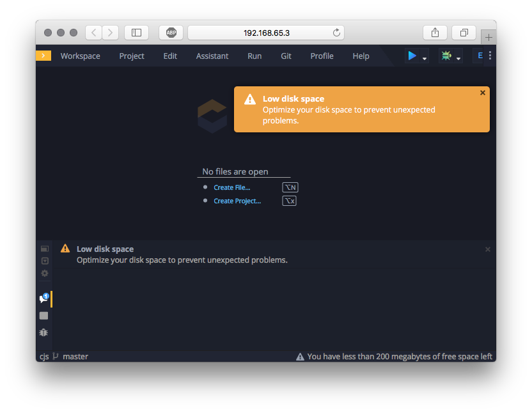The width and height of the screenshot is (532, 413).
Task: Click the Create File keyboard shortcut badge
Action: 290,187
